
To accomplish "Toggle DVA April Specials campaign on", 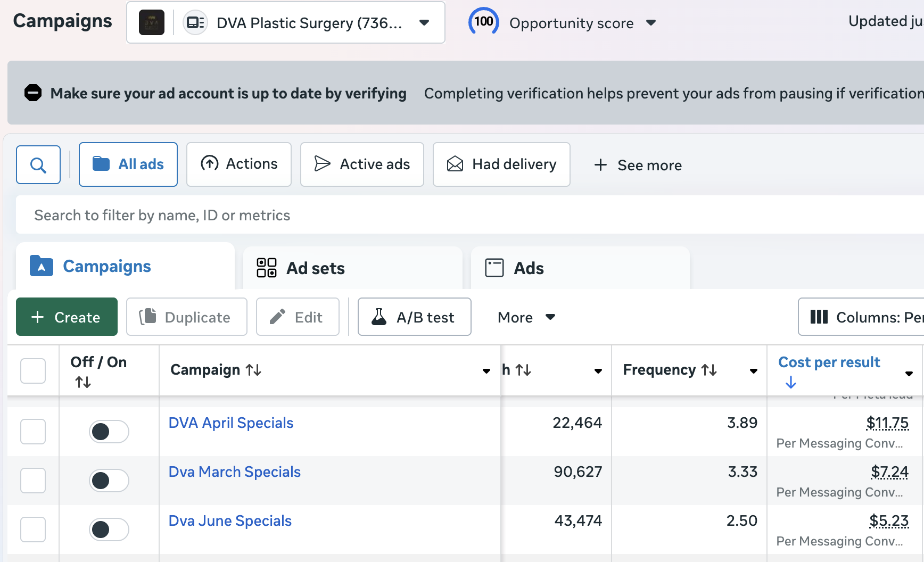I will (x=109, y=432).
